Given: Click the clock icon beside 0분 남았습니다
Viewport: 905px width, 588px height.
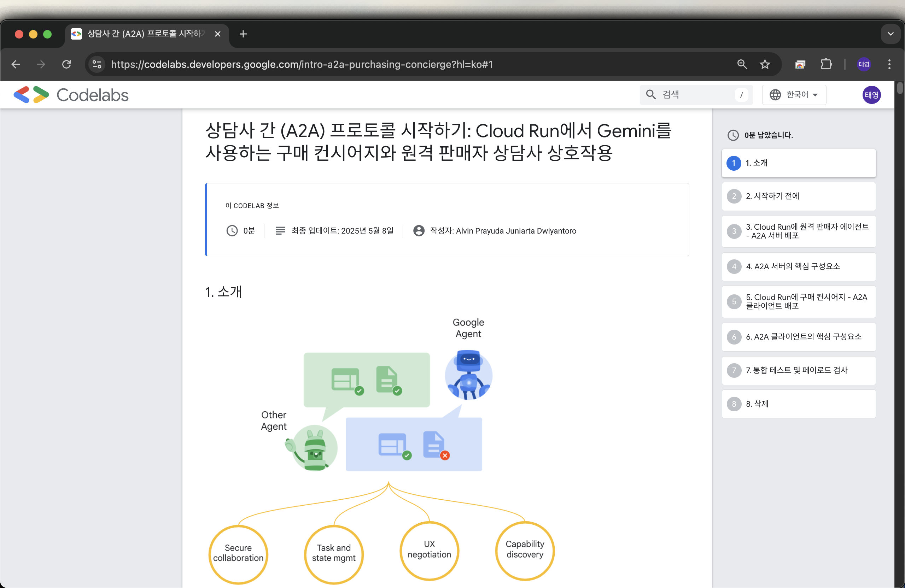Looking at the screenshot, I should pyautogui.click(x=733, y=135).
